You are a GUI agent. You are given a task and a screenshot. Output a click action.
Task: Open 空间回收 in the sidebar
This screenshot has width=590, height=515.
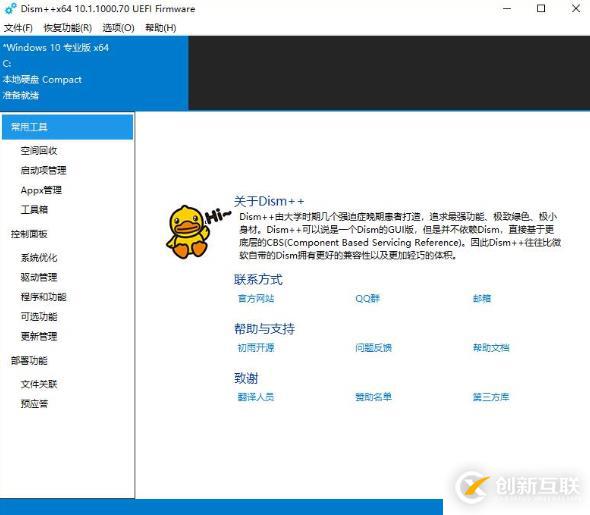tap(39, 150)
